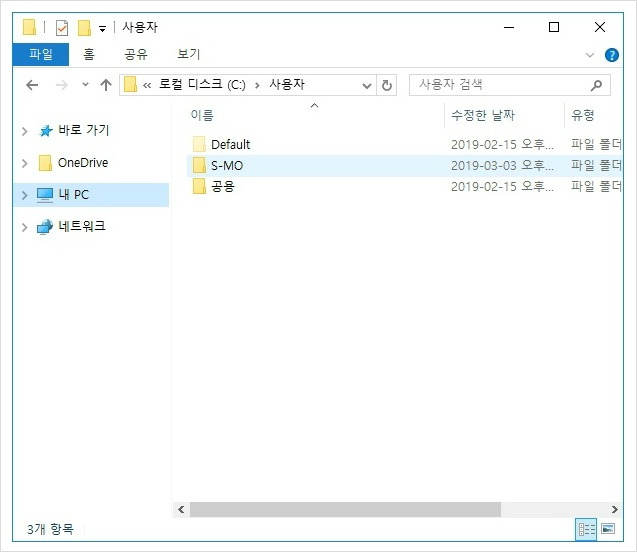This screenshot has height=552, width=637.
Task: Click the New folder icon in title bar
Action: (84, 28)
